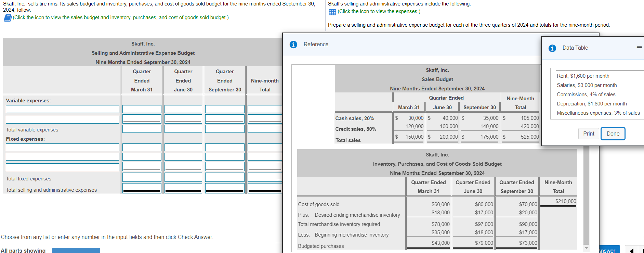Viewport: 644px width, 253px height.
Task: Click the previous arrow beside Check Answer
Action: pos(631,250)
